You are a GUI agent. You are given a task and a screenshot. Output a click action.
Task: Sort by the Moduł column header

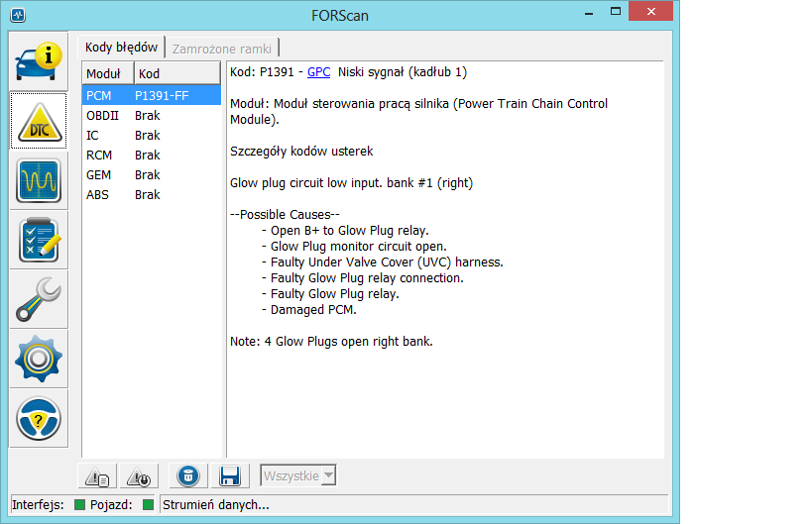(x=106, y=73)
